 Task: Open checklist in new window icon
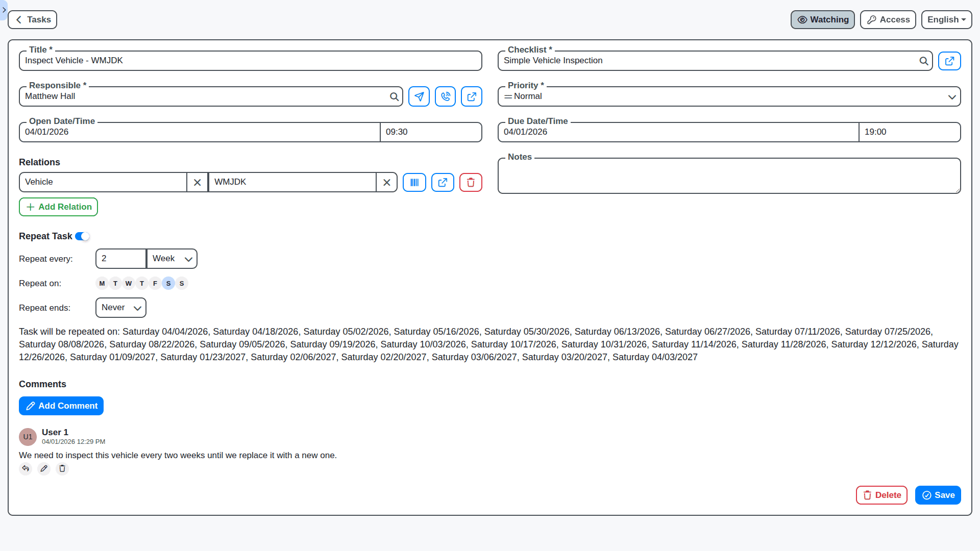pos(949,61)
